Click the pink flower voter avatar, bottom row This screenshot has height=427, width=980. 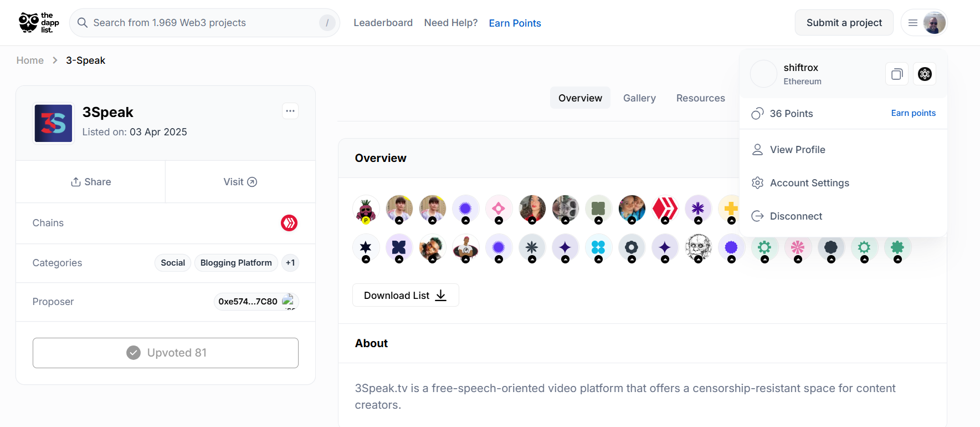pos(798,248)
